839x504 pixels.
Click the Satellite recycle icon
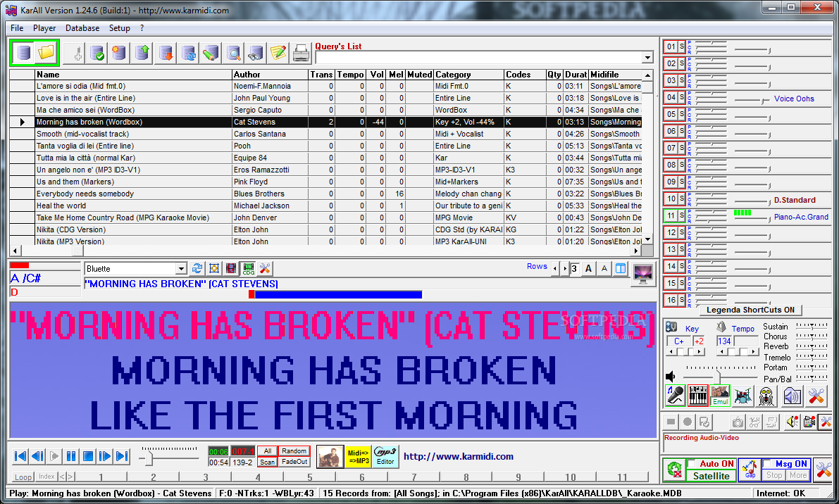pos(675,470)
